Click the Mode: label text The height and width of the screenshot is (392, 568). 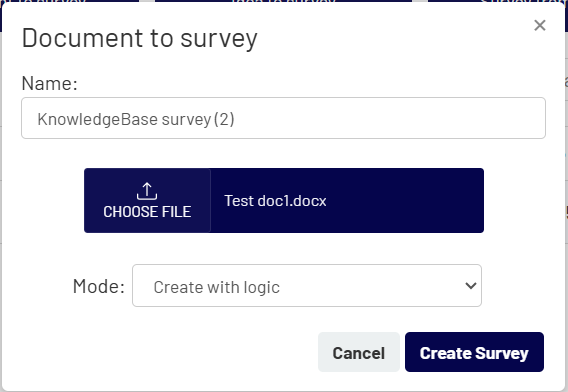tap(99, 286)
